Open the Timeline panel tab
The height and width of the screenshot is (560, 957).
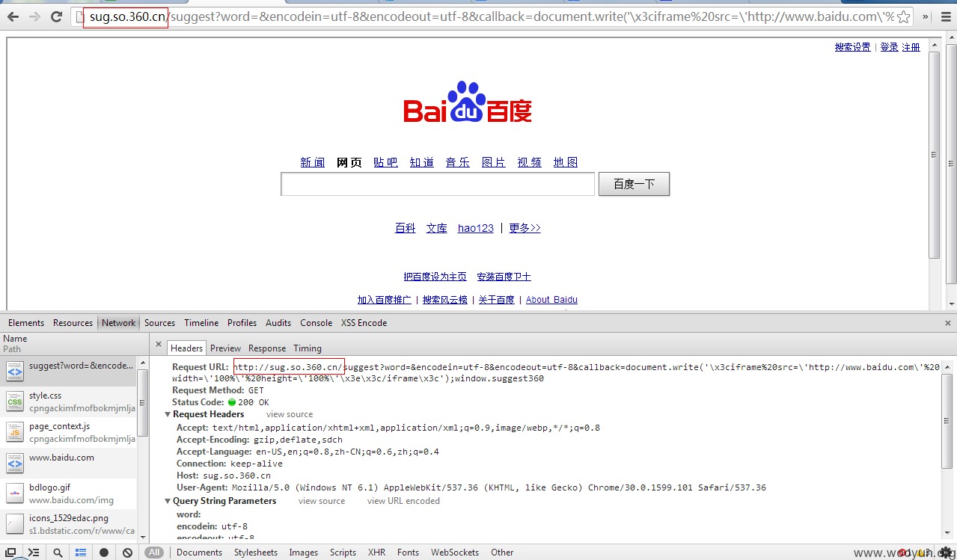pos(201,323)
